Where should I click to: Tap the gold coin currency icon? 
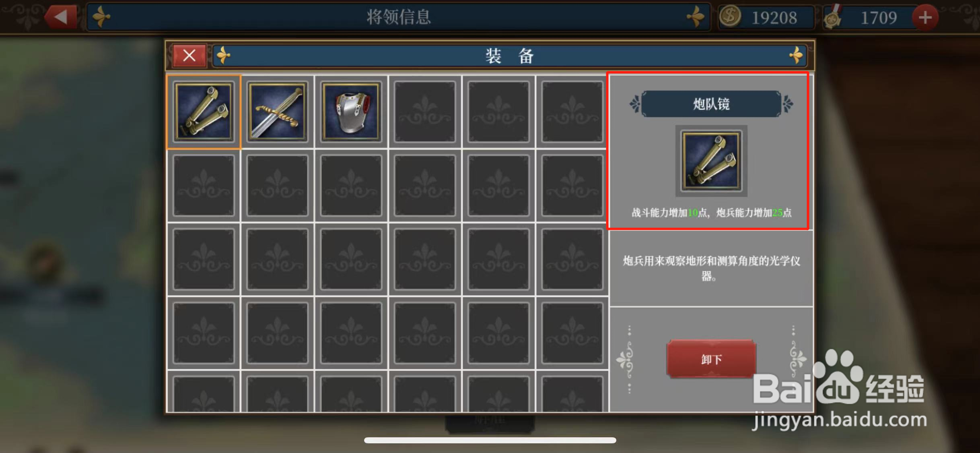730,17
